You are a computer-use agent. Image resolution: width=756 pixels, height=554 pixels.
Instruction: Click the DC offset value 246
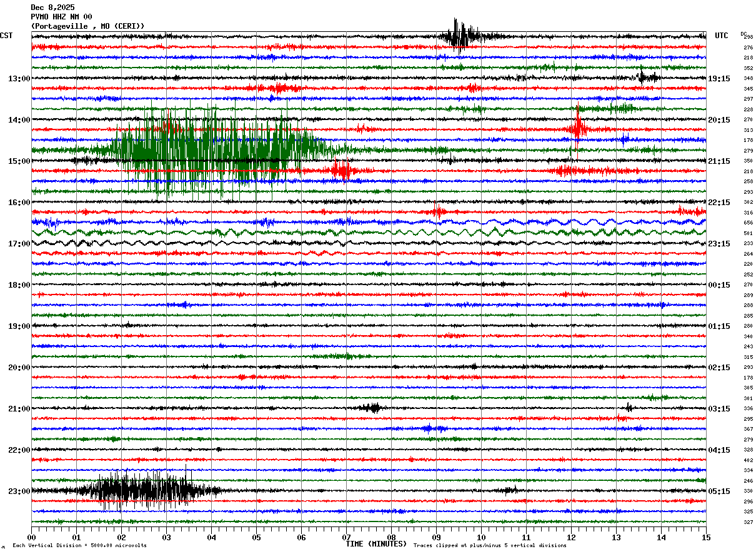coord(748,481)
